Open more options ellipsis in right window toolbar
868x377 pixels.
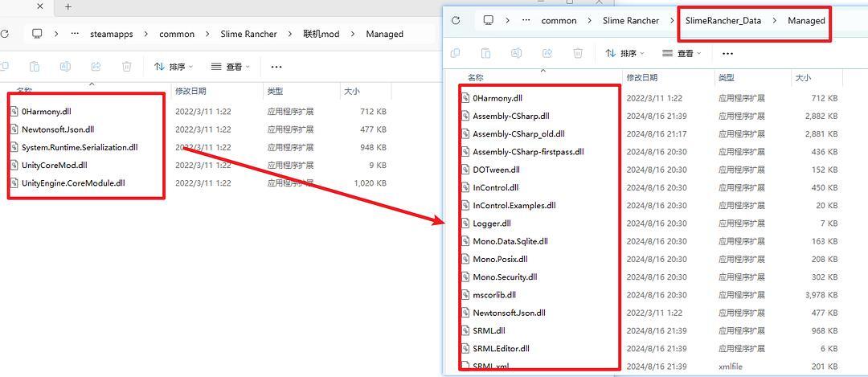728,54
